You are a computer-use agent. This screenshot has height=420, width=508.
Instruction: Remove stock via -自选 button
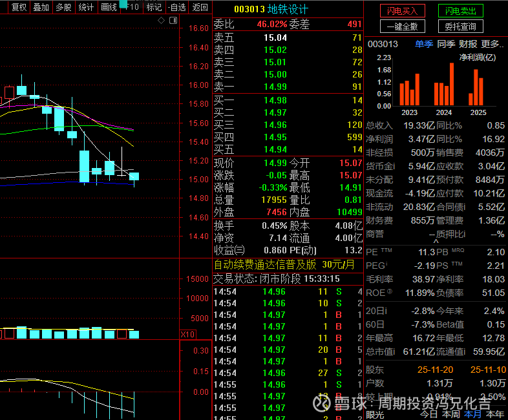pyautogui.click(x=177, y=7)
